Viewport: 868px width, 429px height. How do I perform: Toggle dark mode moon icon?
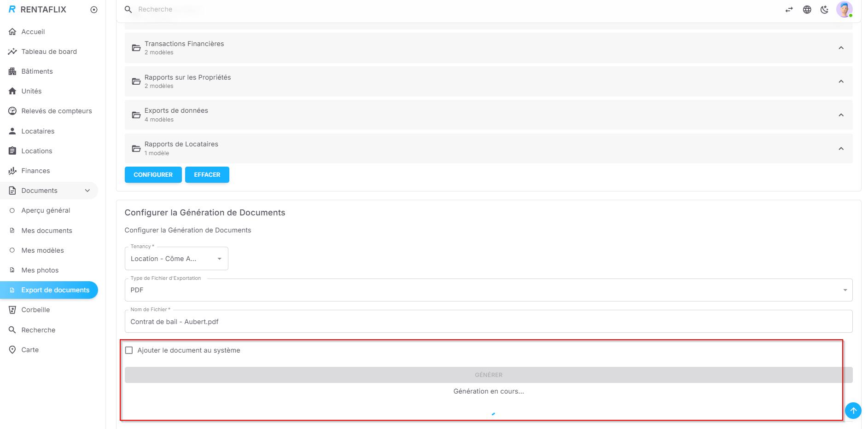click(x=824, y=10)
